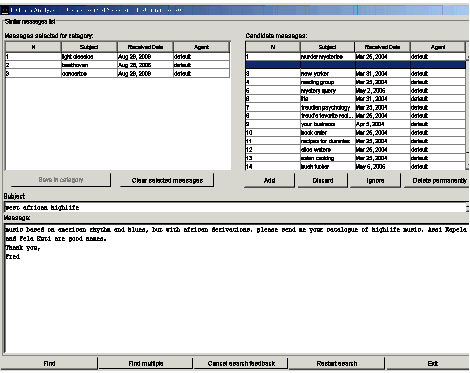Click the 'May 2, 2006' date cell
The width and height of the screenshot is (470, 373).
pos(382,90)
